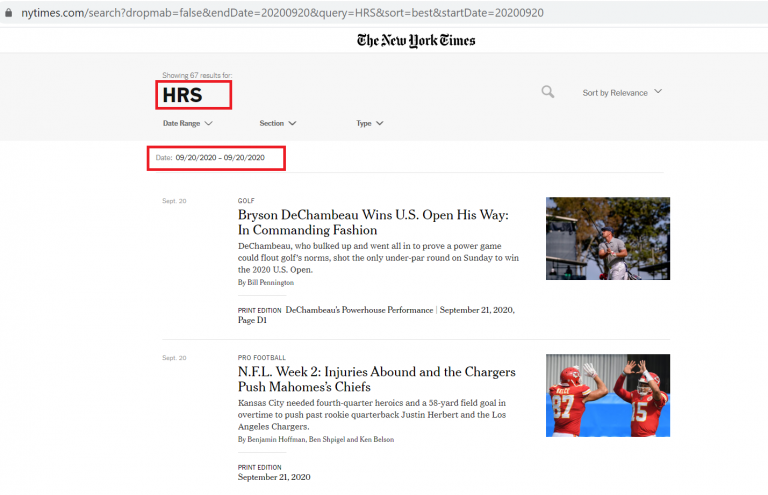Viewport: 768px width, 495px height.
Task: Click DeChambeau's Powerhouse Performance print edition text
Action: click(360, 310)
